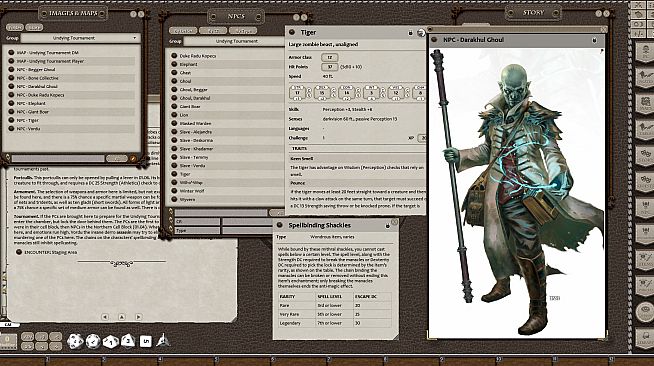Select 'Lion' in NPCs list
The image size is (654, 366).
click(x=228, y=115)
